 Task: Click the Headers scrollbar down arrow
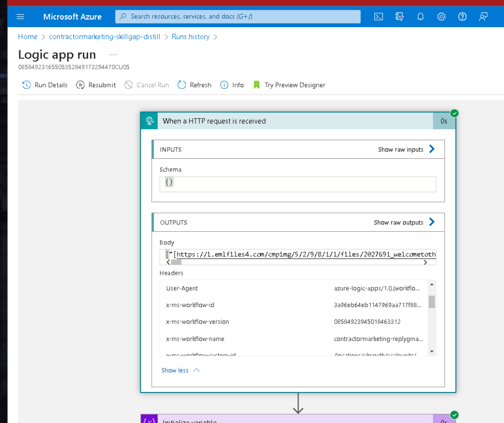432,351
